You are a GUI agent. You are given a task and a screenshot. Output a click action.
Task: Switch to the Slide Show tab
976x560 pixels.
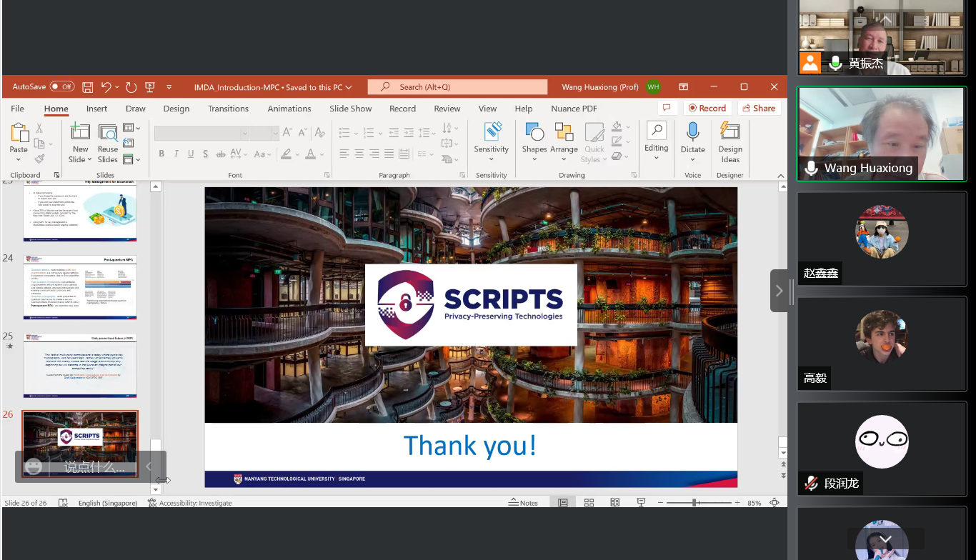coord(350,109)
